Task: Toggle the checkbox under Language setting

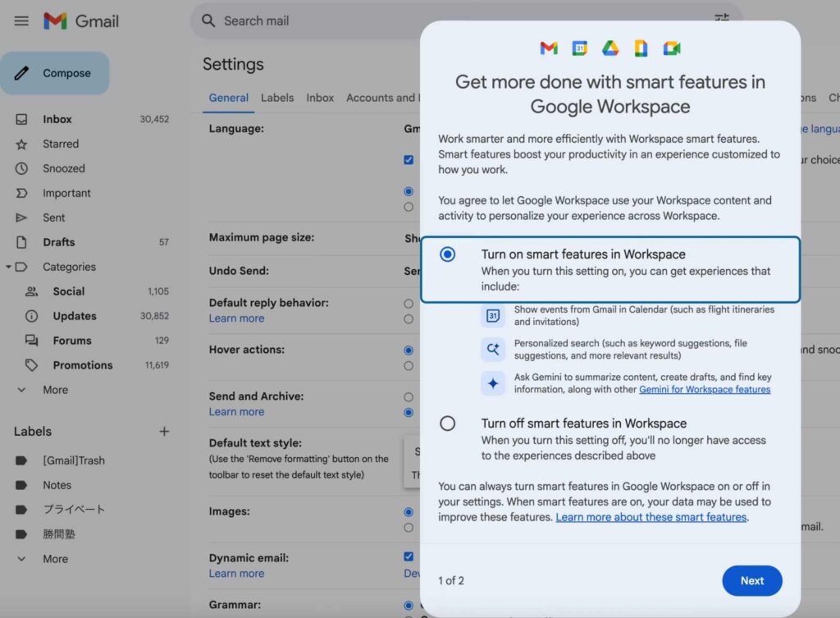Action: [x=409, y=160]
